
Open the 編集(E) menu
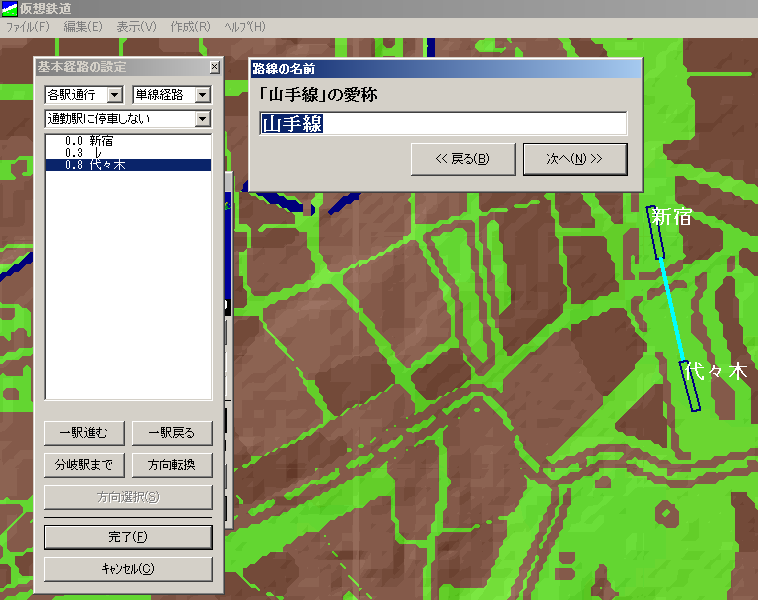tap(83, 27)
